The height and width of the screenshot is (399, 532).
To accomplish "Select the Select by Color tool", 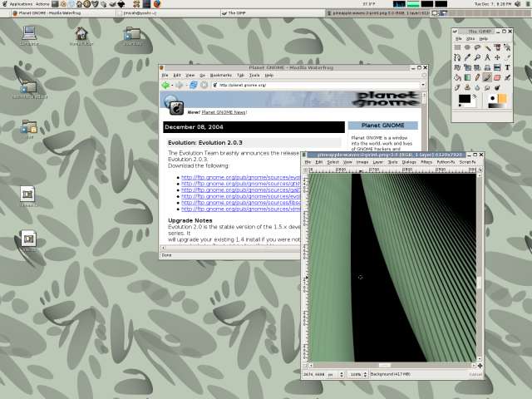I will click(497, 47).
